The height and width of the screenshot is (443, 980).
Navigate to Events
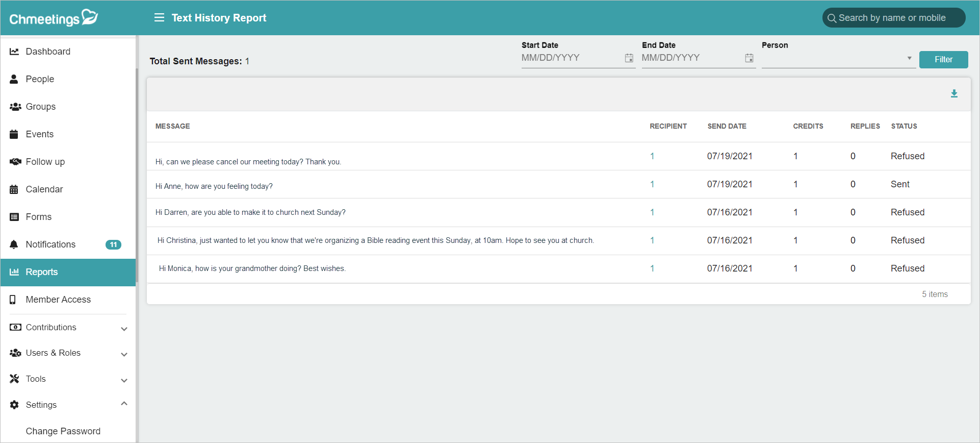pos(68,134)
